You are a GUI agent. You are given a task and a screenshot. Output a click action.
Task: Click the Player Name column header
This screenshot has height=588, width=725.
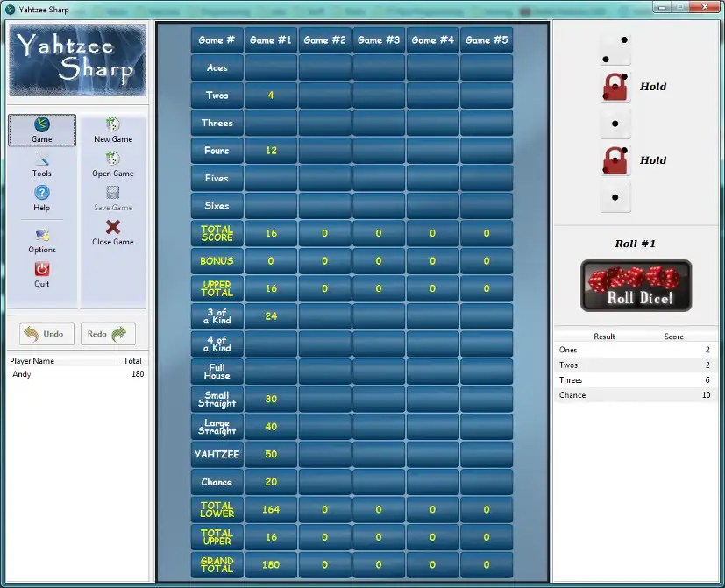pyautogui.click(x=32, y=360)
